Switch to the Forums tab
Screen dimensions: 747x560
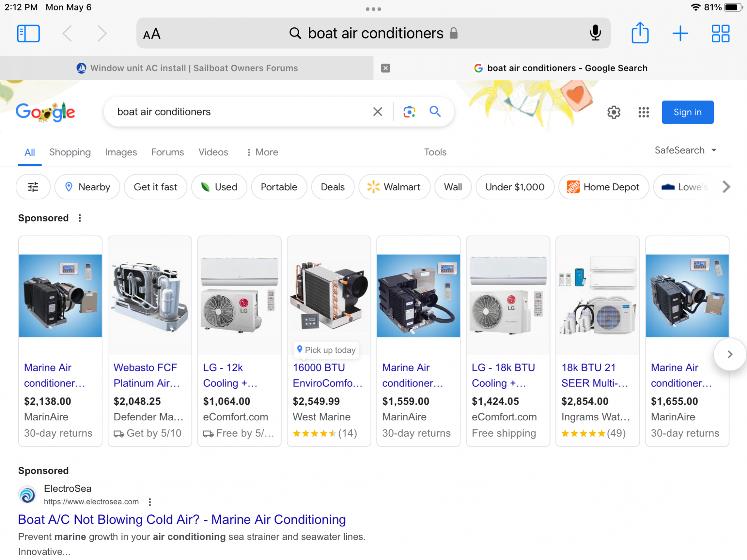tap(168, 152)
